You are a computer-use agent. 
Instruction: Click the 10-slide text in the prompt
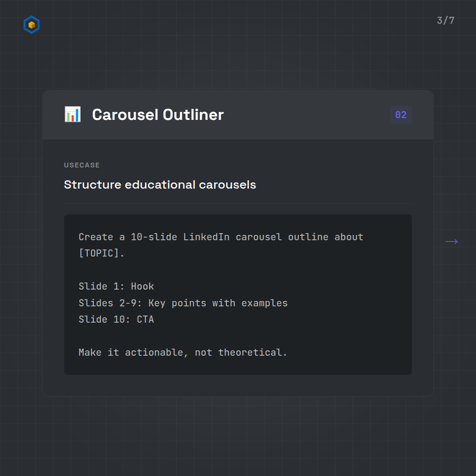pos(154,237)
